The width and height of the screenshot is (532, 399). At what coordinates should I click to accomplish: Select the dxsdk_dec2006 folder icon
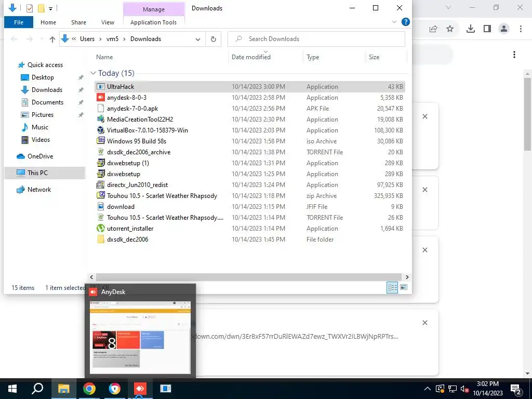100,239
